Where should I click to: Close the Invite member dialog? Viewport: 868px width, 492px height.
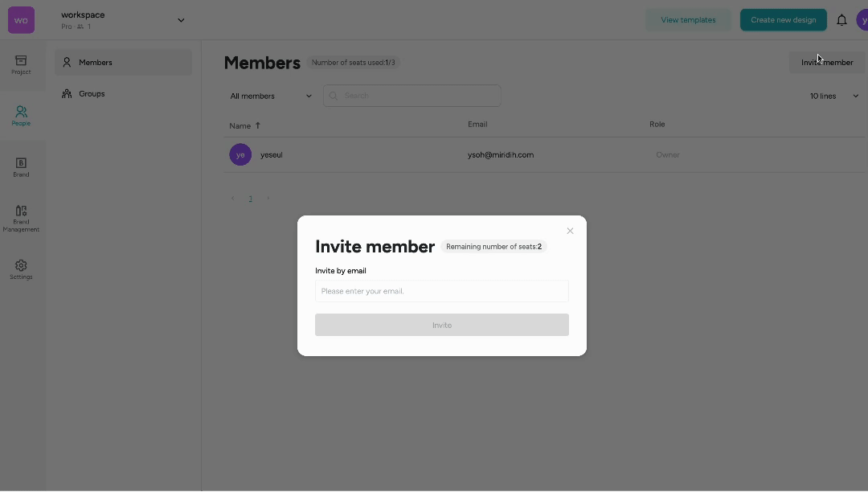pos(570,231)
